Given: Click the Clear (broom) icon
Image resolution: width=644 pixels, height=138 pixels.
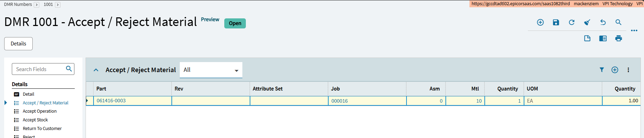Looking at the screenshot, I should [x=587, y=22].
